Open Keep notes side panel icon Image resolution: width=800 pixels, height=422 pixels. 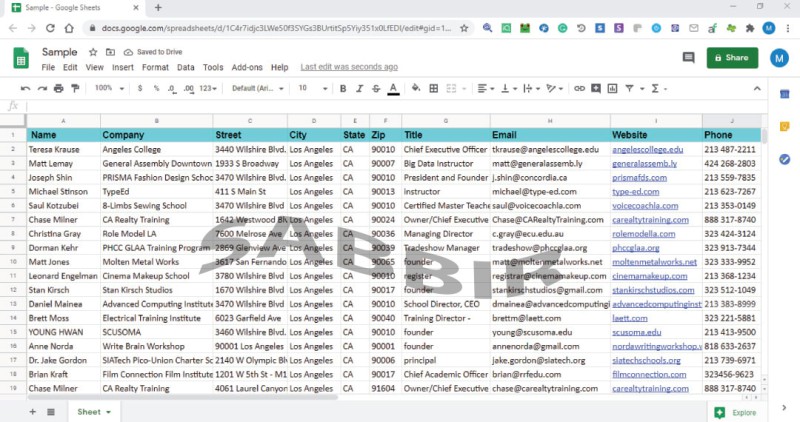(785, 127)
